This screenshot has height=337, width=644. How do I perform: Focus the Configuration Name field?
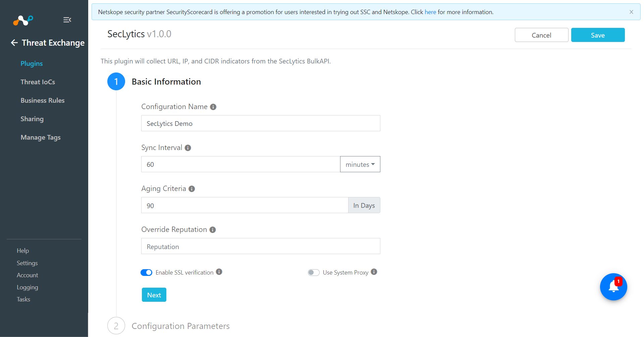tap(261, 123)
